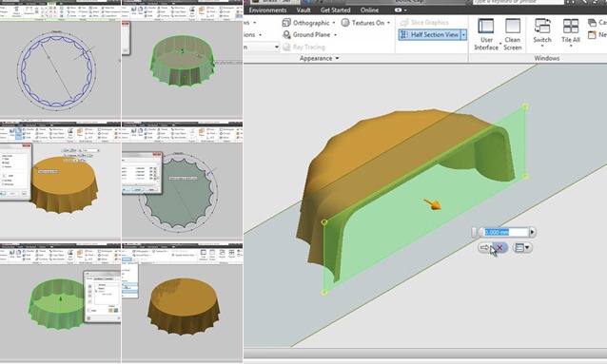Activate the Half Section View button
Image resolution: width=607 pixels, height=364 pixels.
pos(430,35)
